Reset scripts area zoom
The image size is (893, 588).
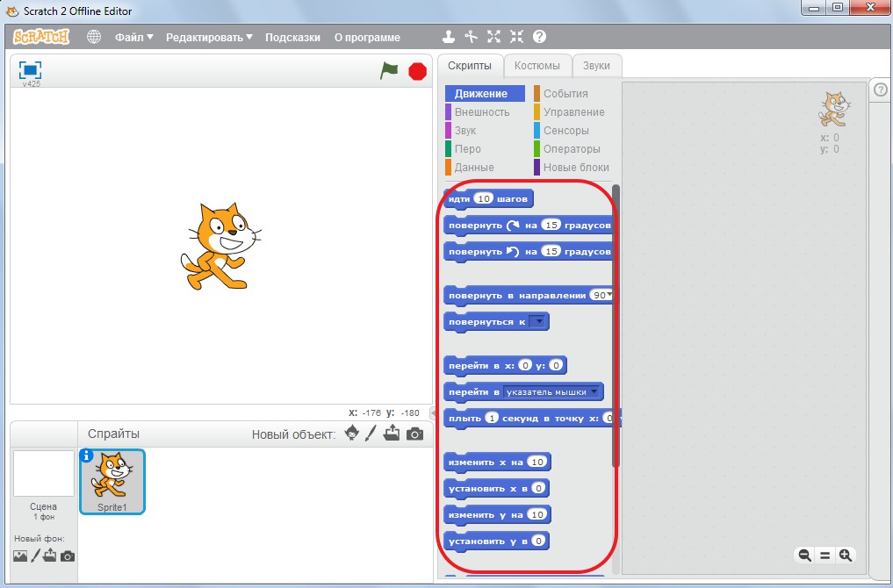825,556
